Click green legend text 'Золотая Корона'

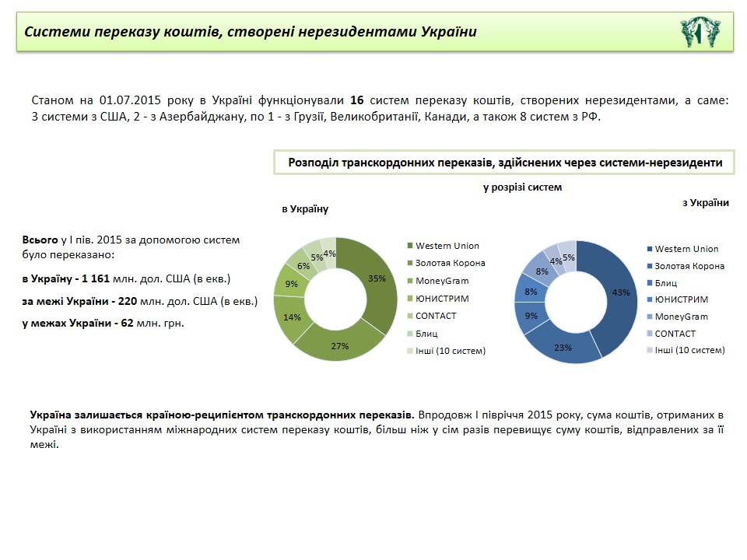[x=451, y=263]
